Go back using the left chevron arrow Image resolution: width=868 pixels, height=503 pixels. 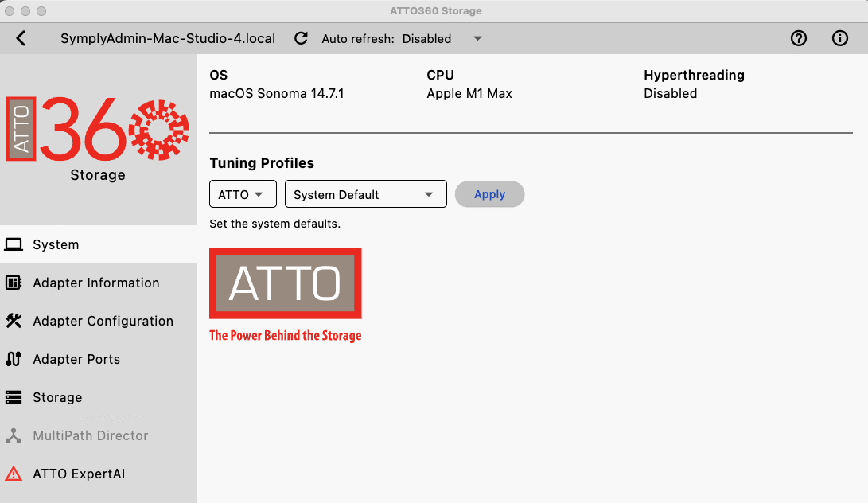[x=21, y=38]
